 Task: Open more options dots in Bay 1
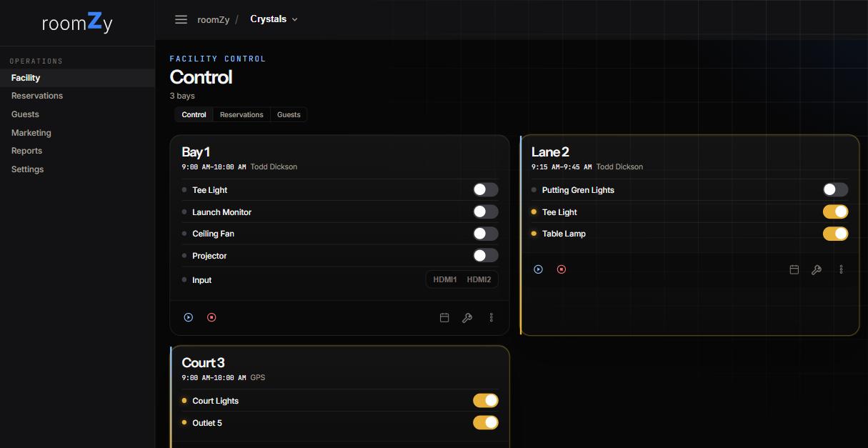coord(492,318)
